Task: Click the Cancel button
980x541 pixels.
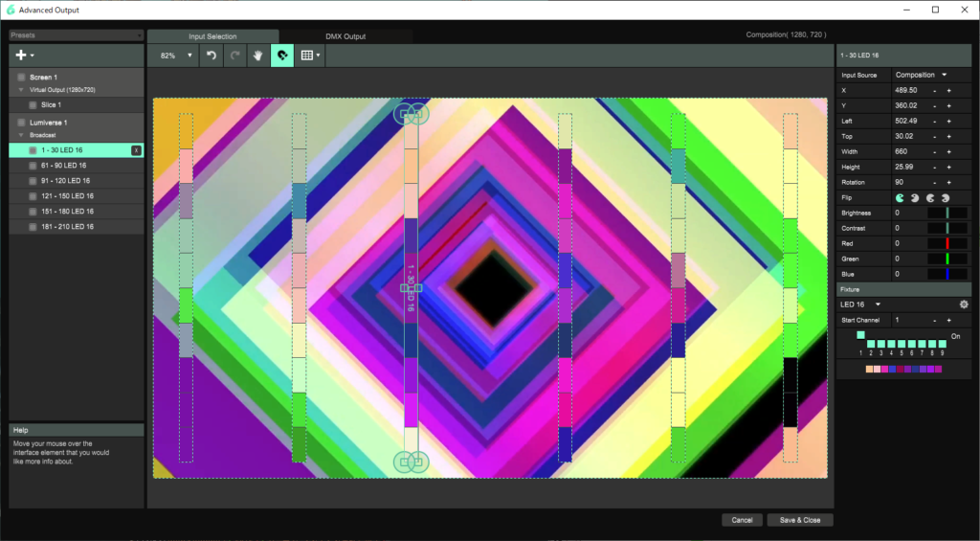Action: (742, 520)
